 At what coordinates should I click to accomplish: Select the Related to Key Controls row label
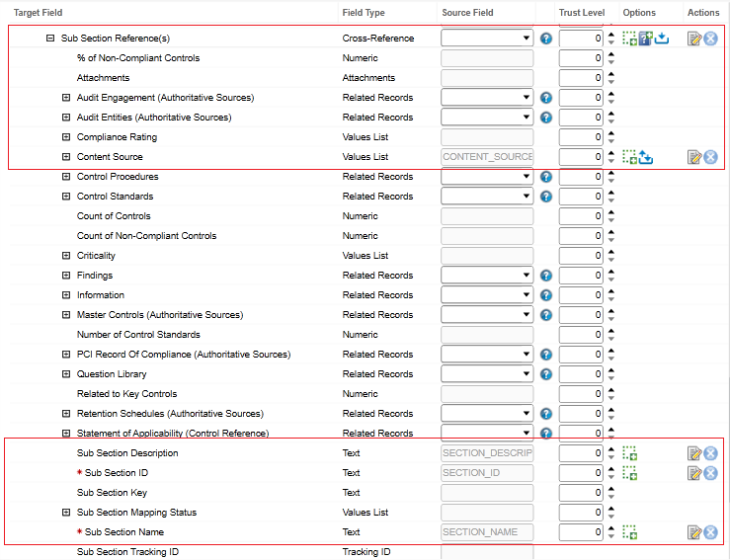[x=127, y=394]
